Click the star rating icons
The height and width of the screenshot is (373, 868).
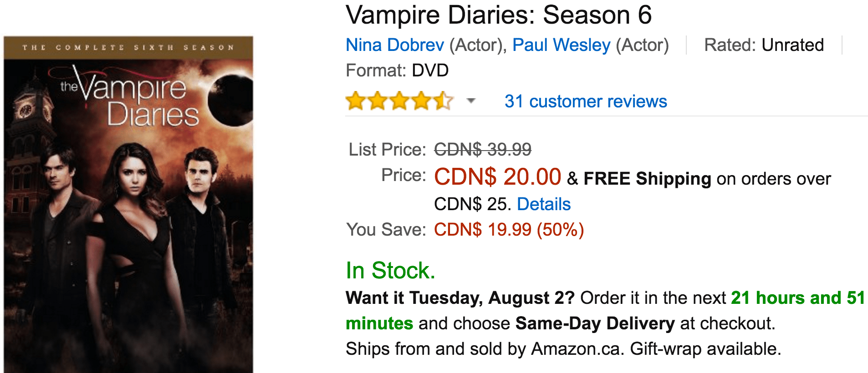coord(400,101)
